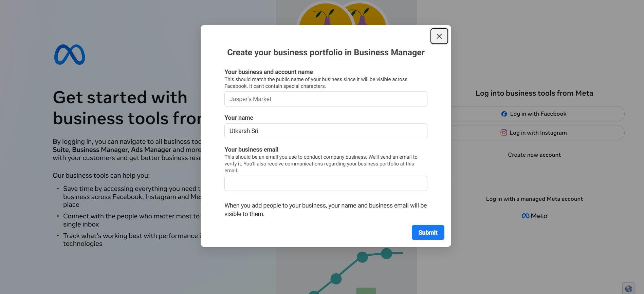Focus the empty business email field
The image size is (644, 294).
[x=326, y=183]
